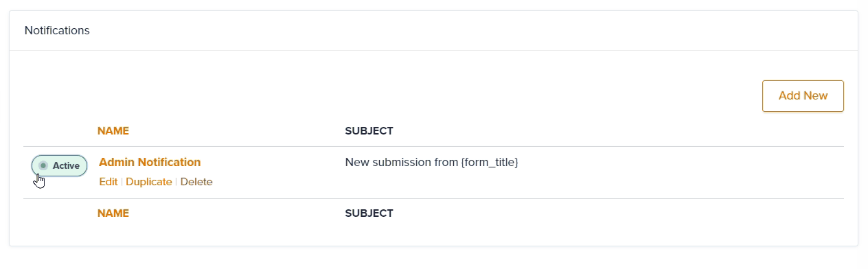Click the Notifications panel title
This screenshot has height=269, width=868.
57,30
